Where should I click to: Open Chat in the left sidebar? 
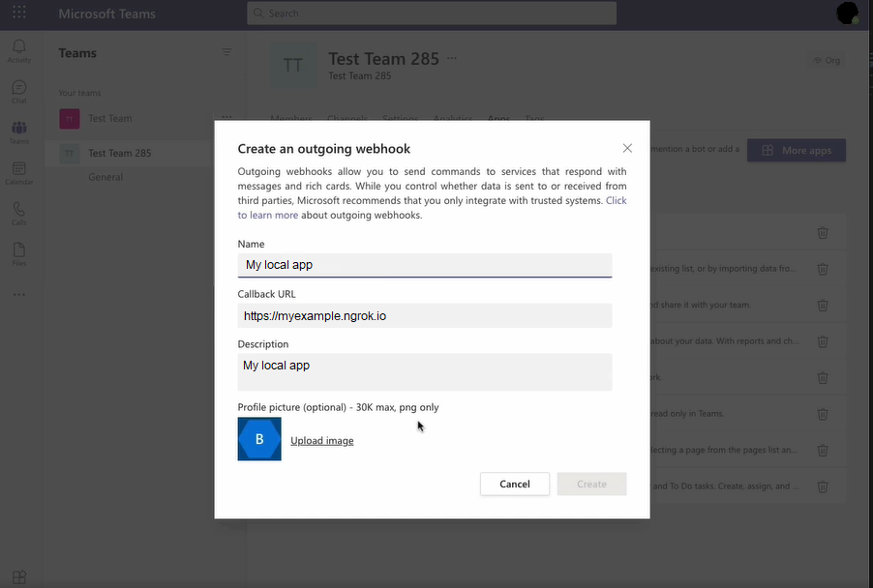pyautogui.click(x=19, y=92)
